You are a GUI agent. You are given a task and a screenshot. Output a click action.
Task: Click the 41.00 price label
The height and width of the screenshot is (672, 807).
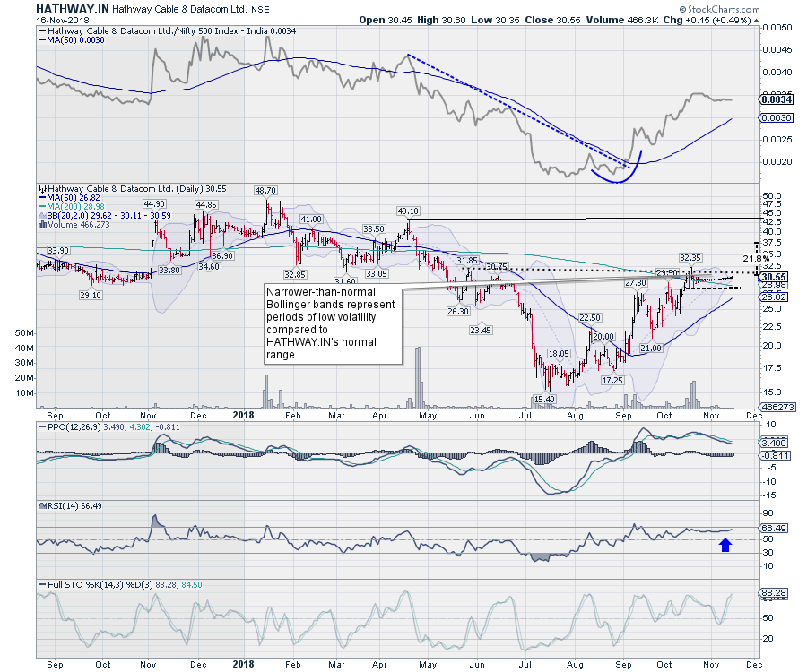coord(311,219)
